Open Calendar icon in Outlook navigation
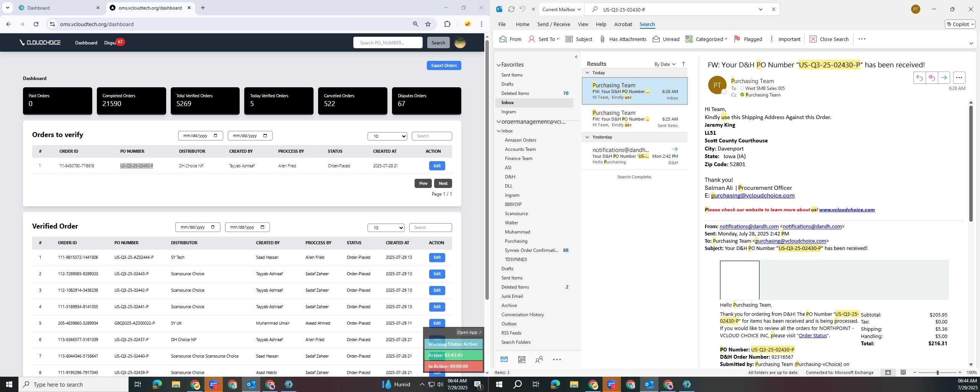Image resolution: width=980 pixels, height=392 pixels. tap(521, 359)
